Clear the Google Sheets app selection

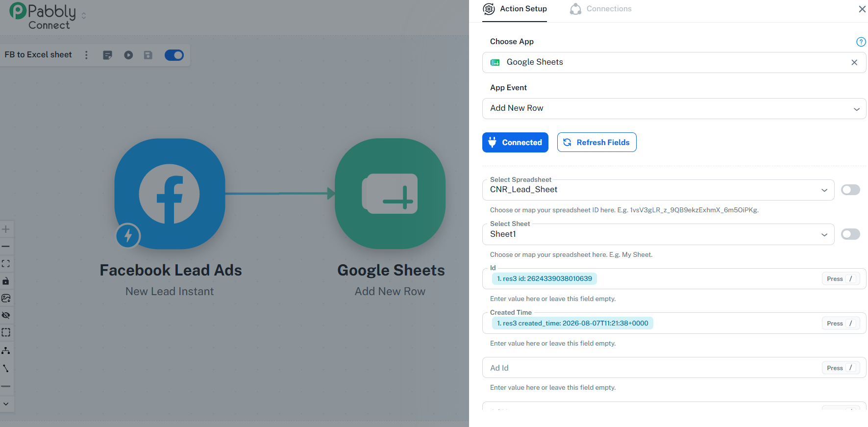click(x=854, y=62)
